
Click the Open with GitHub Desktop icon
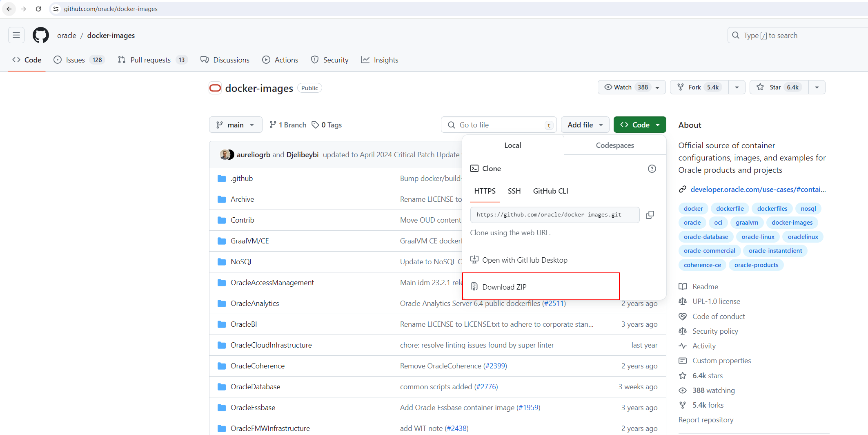coord(474,260)
